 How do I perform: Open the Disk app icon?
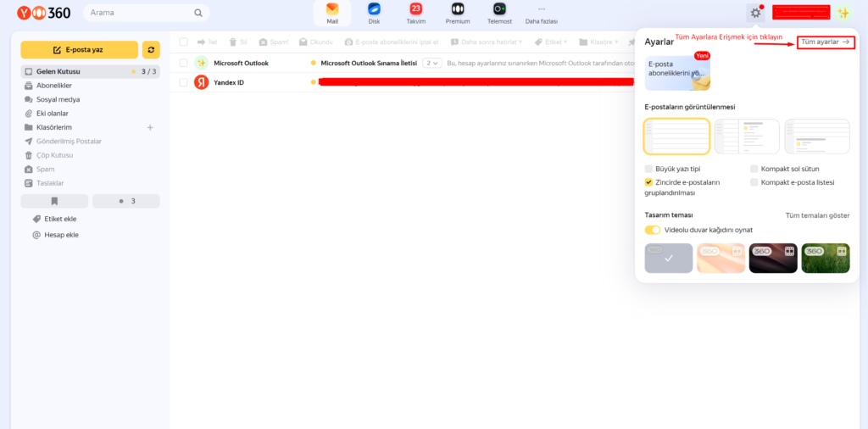(x=374, y=9)
